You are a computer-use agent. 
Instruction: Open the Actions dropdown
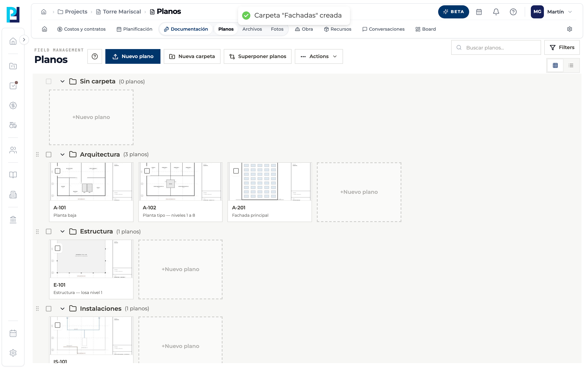[319, 56]
